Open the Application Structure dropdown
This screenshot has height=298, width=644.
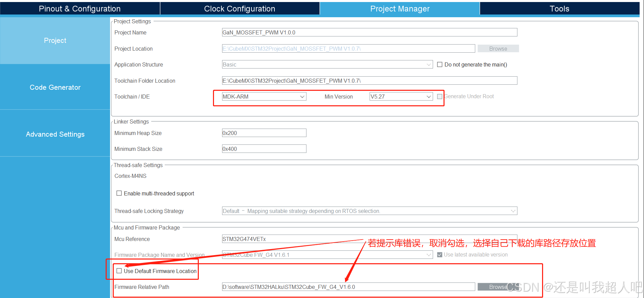click(327, 64)
